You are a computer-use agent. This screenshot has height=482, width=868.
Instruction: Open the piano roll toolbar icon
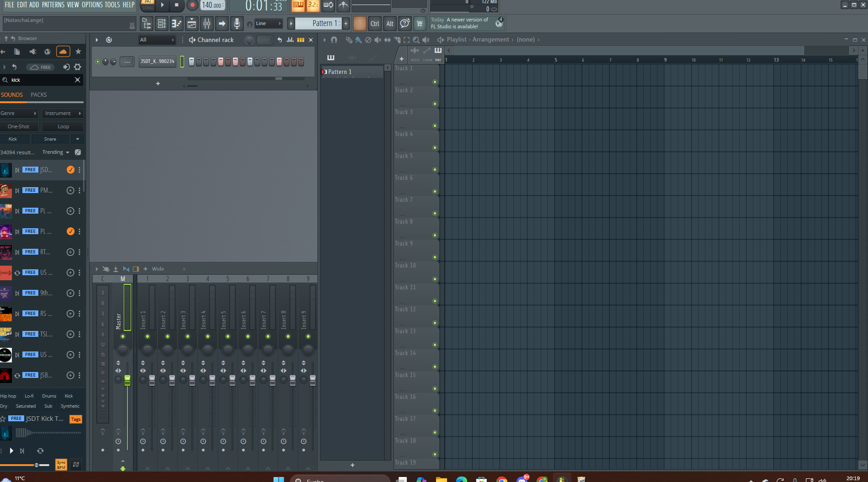(x=177, y=23)
